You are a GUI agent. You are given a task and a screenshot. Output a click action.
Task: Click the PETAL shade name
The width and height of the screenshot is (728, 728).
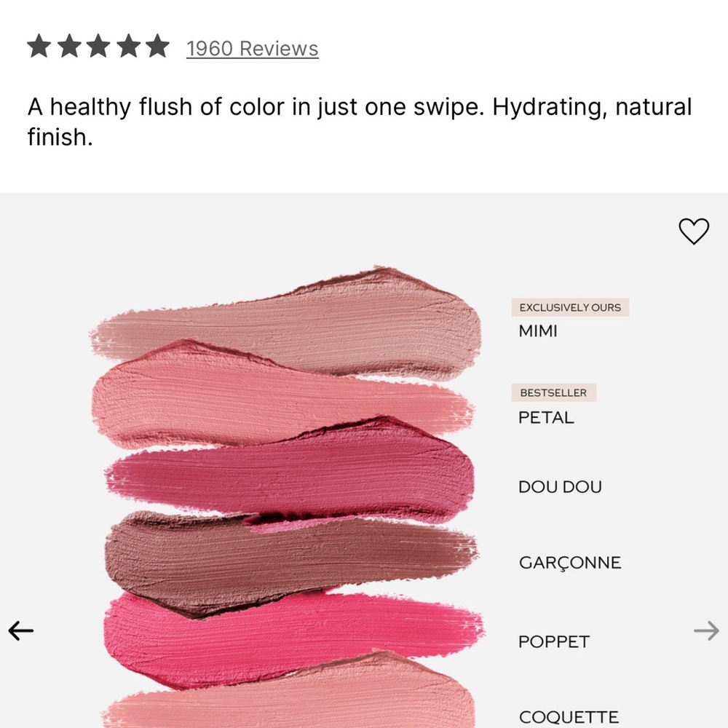(546, 417)
